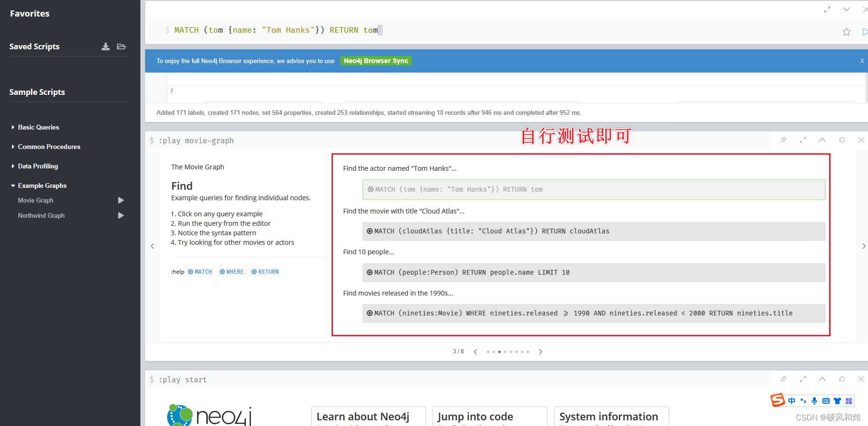Load the Cloud Atlas query example
Screen dimensions: 868x426
pyautogui.click(x=594, y=231)
